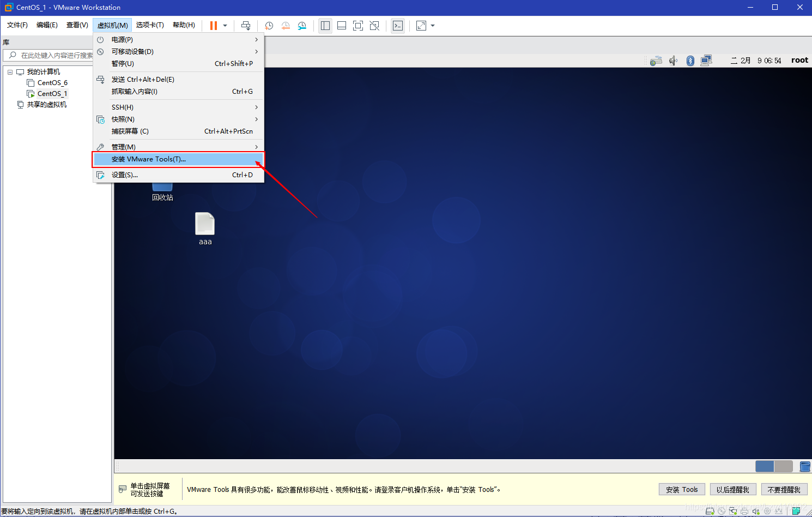Take a snapshot with the clock-plus icon
Image resolution: width=812 pixels, height=517 pixels.
point(269,26)
